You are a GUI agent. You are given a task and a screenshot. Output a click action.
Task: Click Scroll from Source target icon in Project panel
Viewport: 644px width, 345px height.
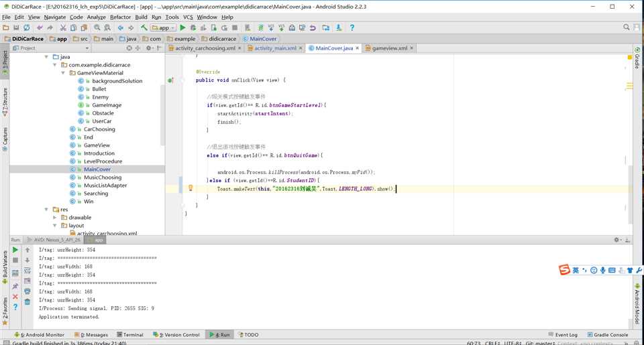click(129, 48)
